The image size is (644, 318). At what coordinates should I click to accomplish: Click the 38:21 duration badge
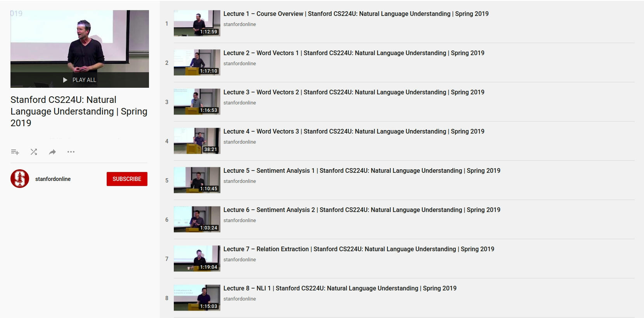click(211, 149)
